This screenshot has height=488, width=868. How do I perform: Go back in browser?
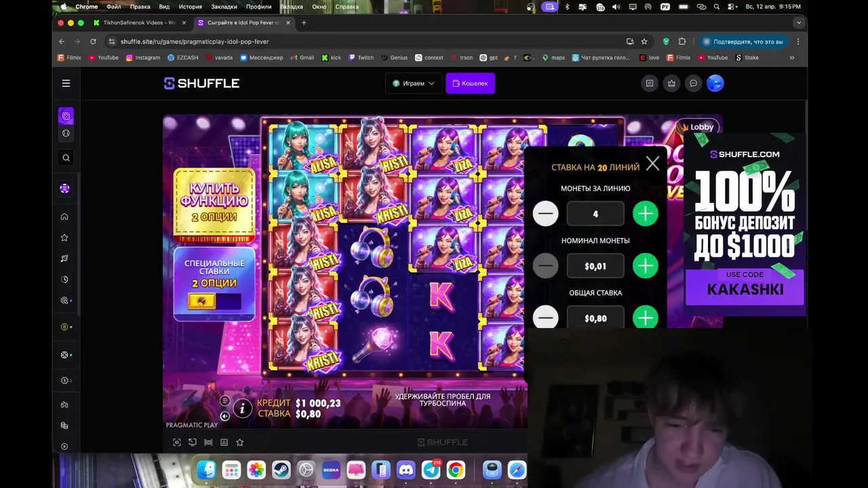[62, 41]
